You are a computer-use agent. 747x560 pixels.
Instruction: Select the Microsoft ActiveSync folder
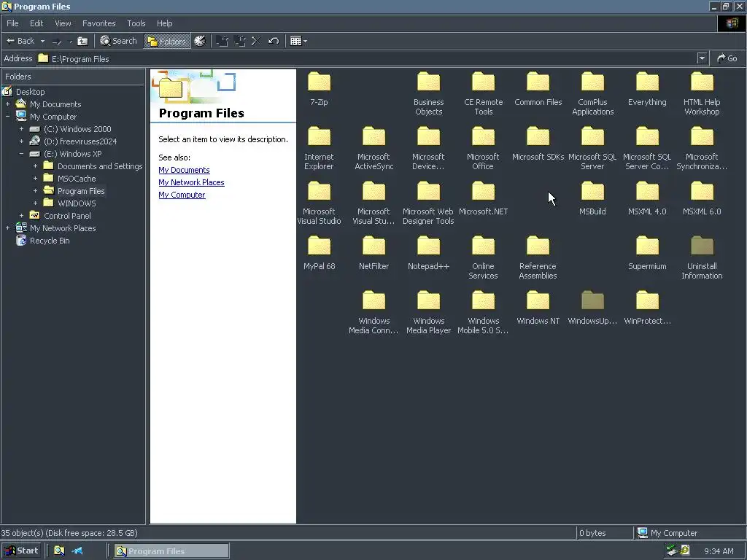373,148
